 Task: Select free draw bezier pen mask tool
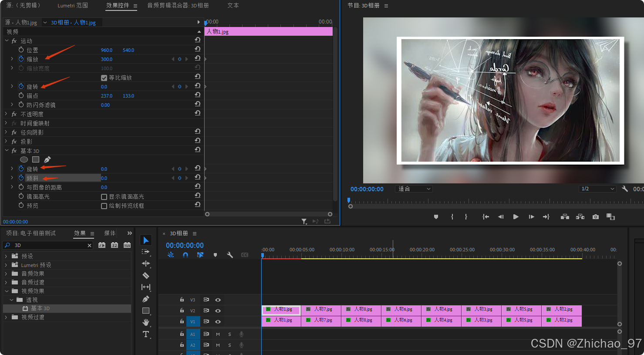click(47, 159)
